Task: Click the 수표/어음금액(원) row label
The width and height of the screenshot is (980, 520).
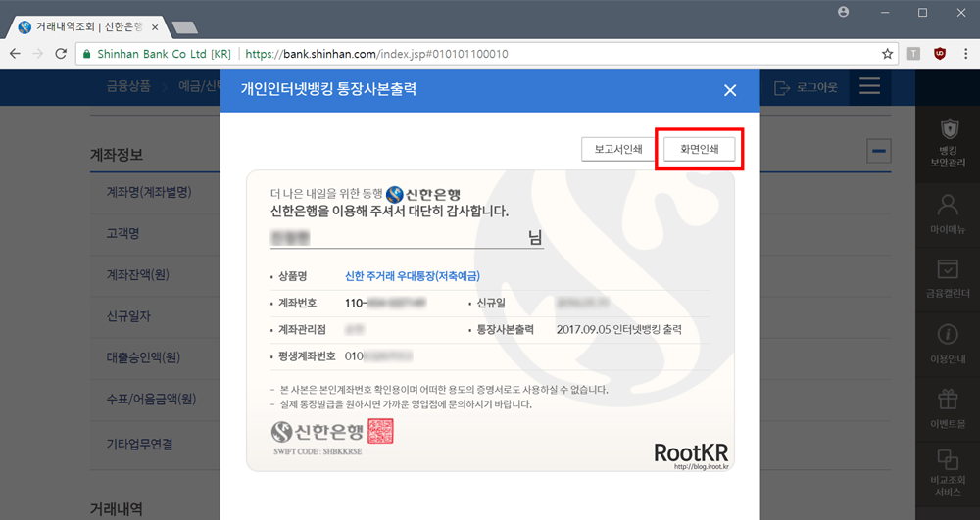Action: [151, 399]
